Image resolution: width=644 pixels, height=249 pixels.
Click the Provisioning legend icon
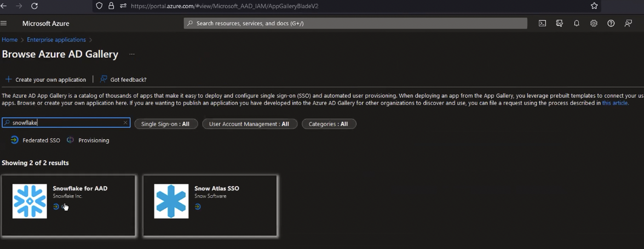(70, 140)
